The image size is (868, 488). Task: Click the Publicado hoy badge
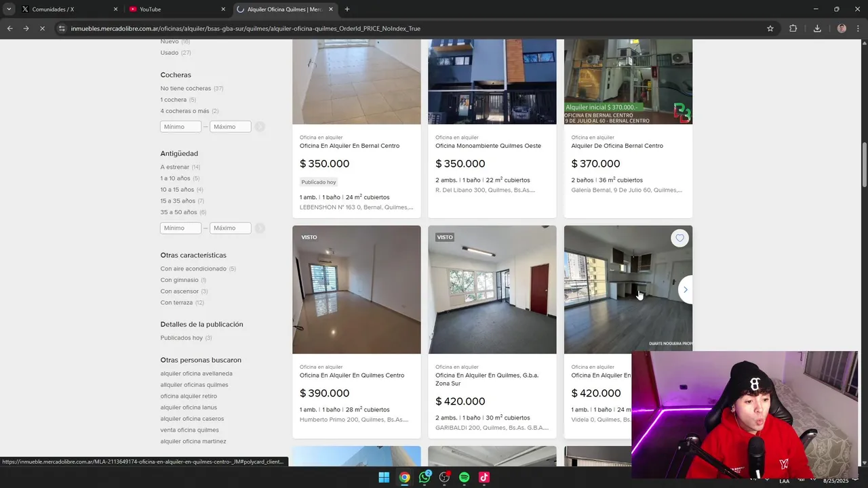319,182
